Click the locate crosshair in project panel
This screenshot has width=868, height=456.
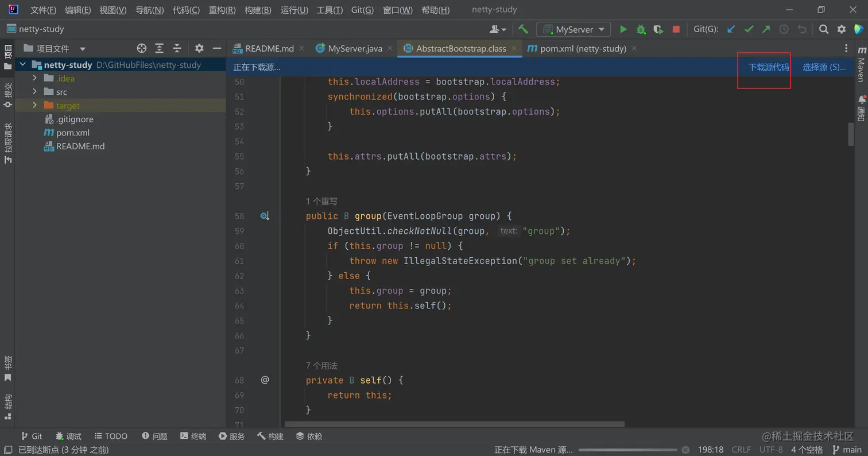(142, 48)
